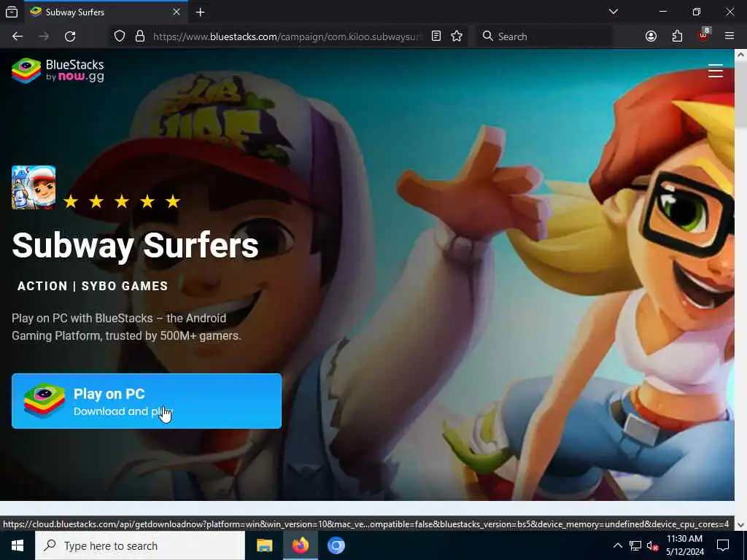Open the recent browsing icon

click(x=12, y=12)
